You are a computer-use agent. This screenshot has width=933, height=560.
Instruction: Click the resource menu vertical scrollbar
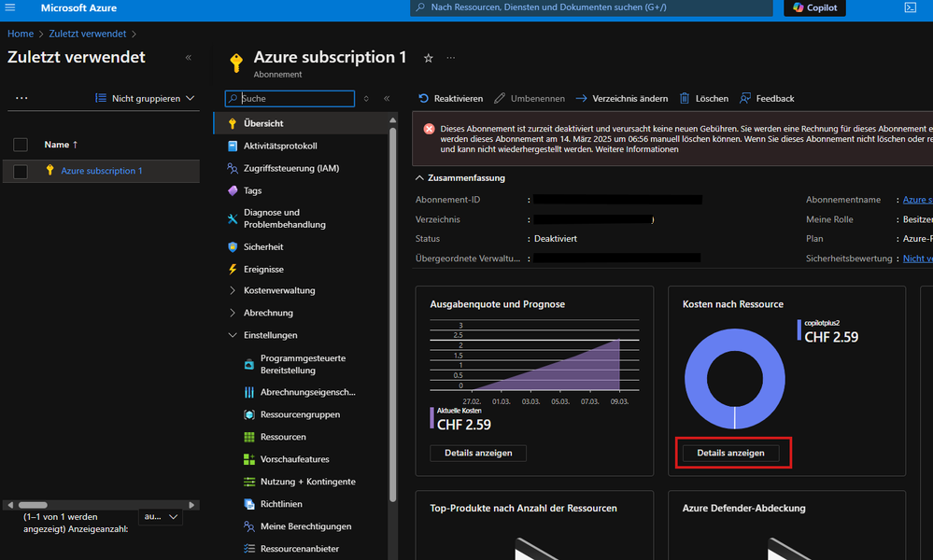point(392,315)
